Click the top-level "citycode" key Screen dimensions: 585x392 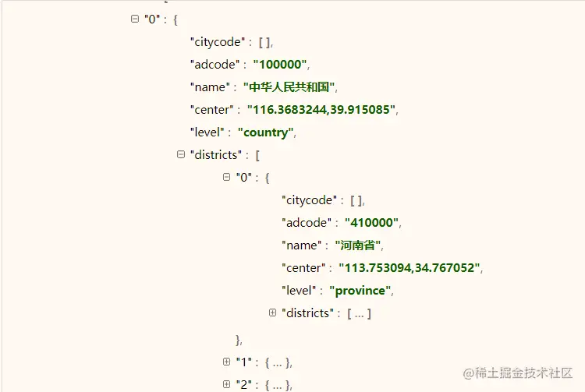point(217,41)
